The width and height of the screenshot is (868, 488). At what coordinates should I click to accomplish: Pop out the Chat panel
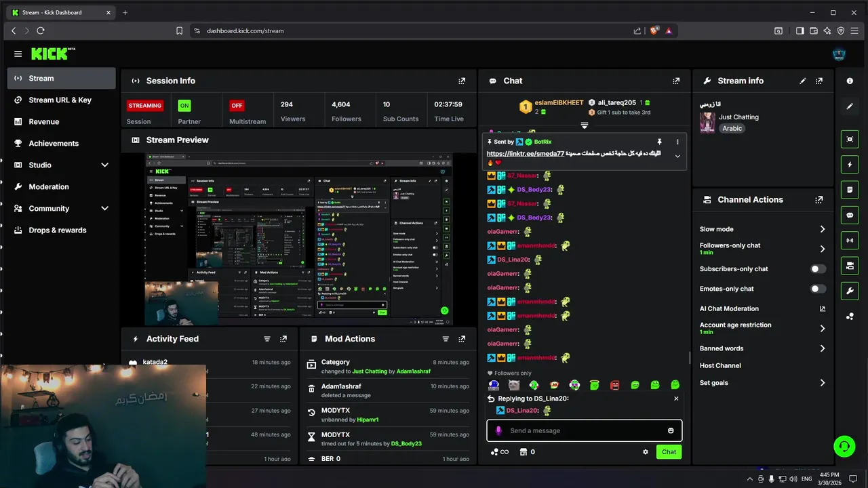point(676,81)
